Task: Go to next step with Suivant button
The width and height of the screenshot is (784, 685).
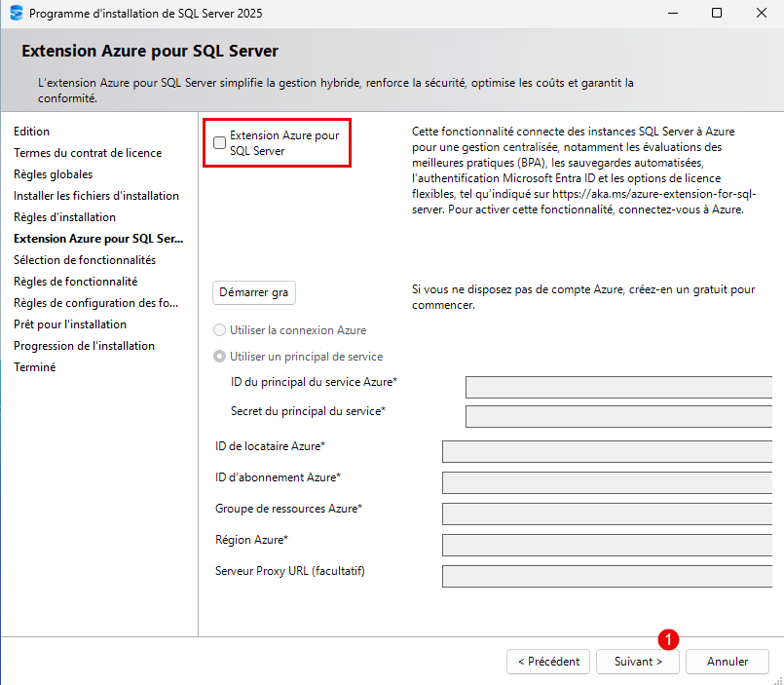Action: tap(638, 662)
